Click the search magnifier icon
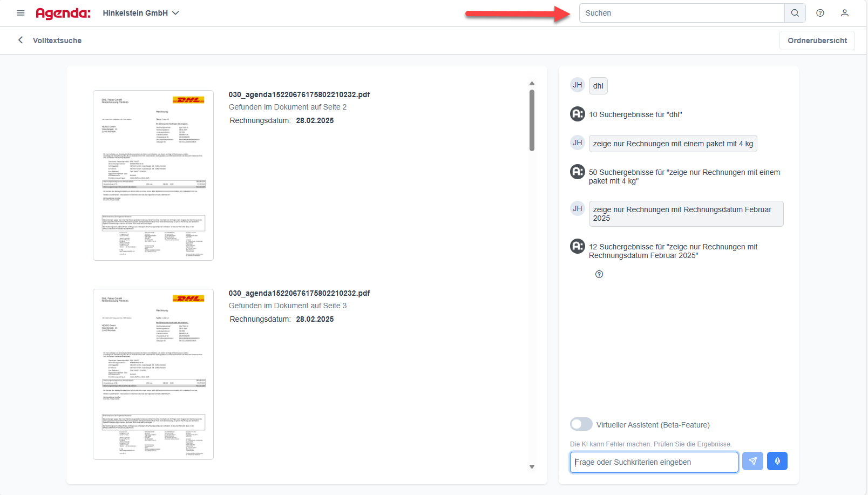Screen dimensions: 868x495 tap(795, 13)
